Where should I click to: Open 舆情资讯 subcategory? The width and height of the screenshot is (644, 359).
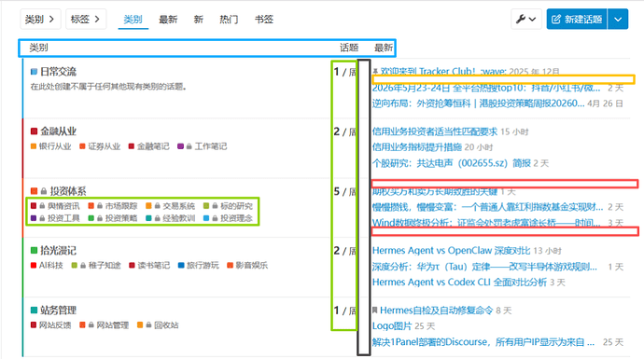pyautogui.click(x=55, y=206)
